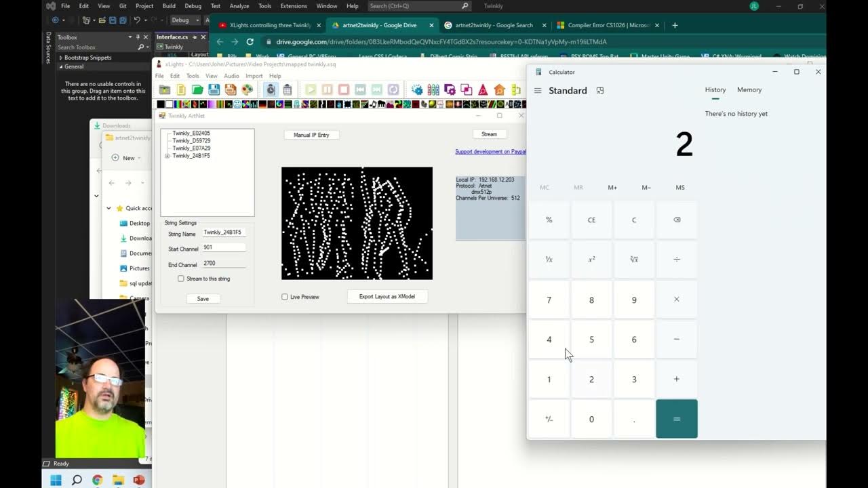This screenshot has width=868, height=488.
Task: Switch to the Memory tab in Calculator
Action: pyautogui.click(x=749, y=89)
